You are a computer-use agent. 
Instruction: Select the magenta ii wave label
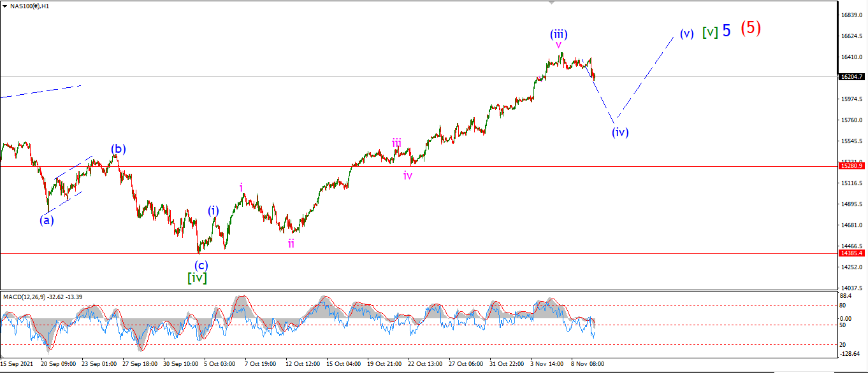(x=291, y=243)
